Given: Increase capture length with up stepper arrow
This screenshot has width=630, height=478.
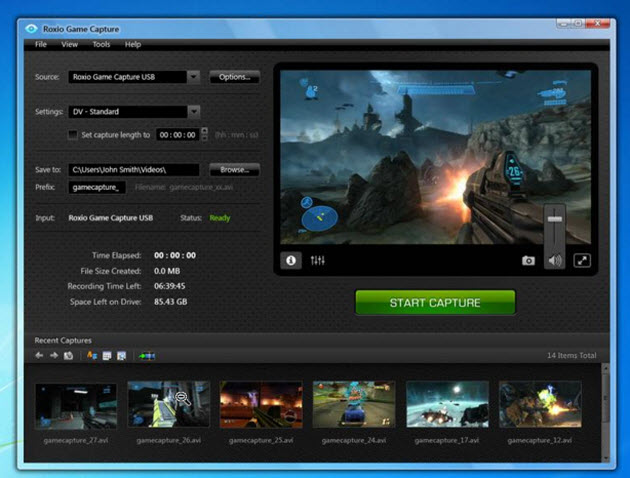Looking at the screenshot, I should coord(205,131).
